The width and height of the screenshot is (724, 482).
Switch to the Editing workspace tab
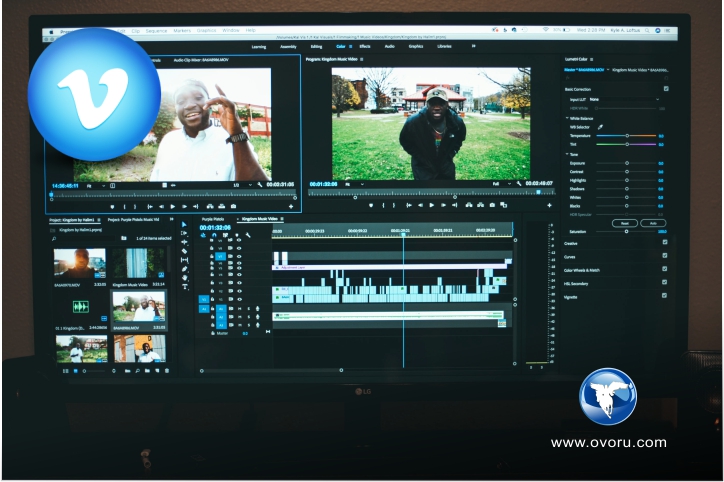pyautogui.click(x=316, y=46)
